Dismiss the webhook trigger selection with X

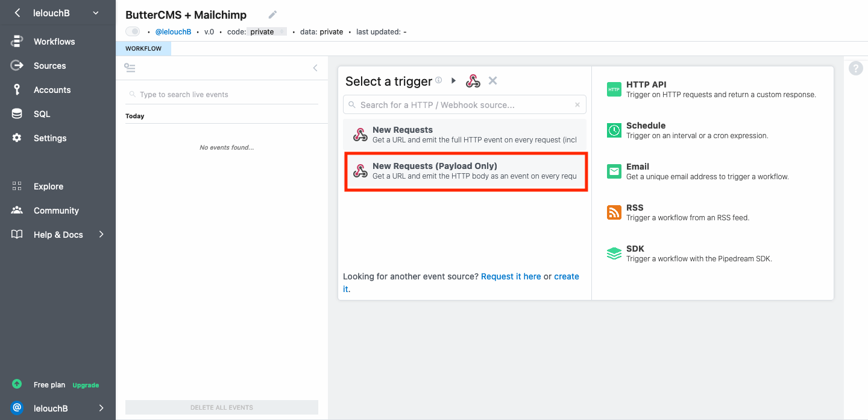[x=492, y=80]
